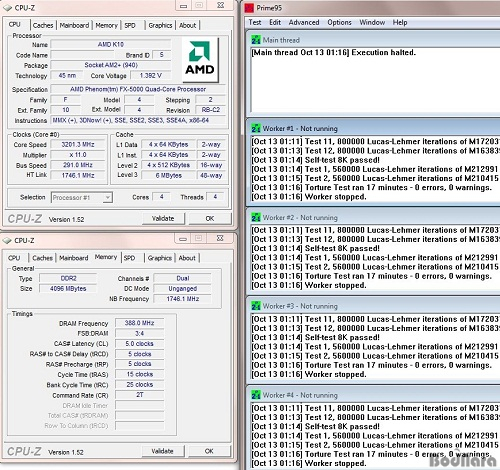Click the Package field Socket AM2+ (940)
This screenshot has height=470, width=500.
pos(111,65)
